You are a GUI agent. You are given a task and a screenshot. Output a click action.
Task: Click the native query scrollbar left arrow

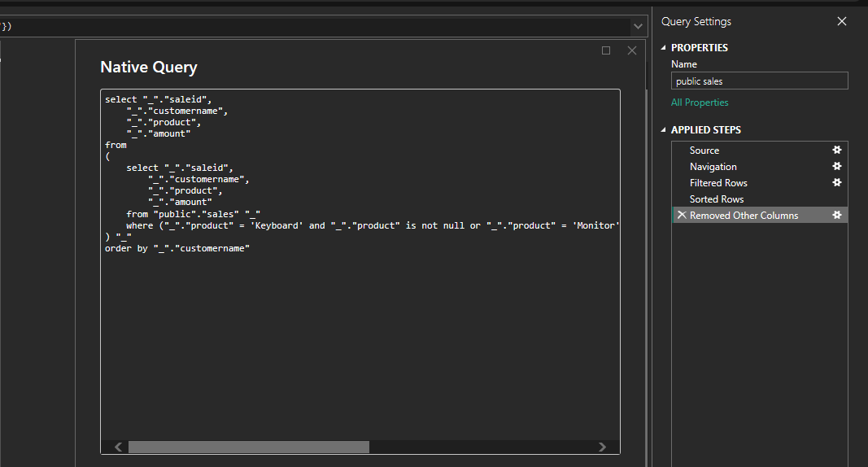coord(118,447)
